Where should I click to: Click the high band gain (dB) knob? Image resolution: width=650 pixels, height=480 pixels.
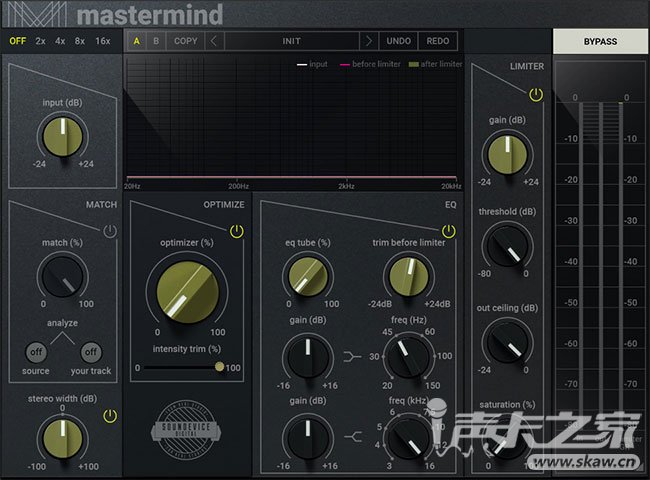click(308, 437)
